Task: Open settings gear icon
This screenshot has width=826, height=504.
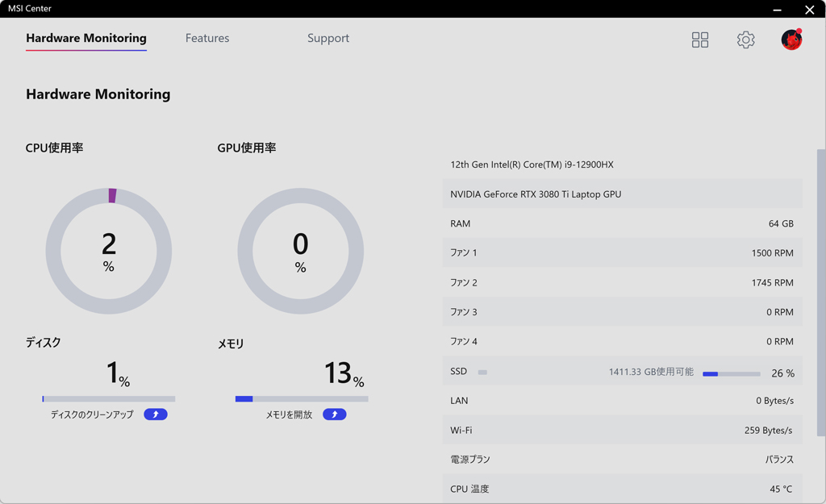Action: [745, 40]
